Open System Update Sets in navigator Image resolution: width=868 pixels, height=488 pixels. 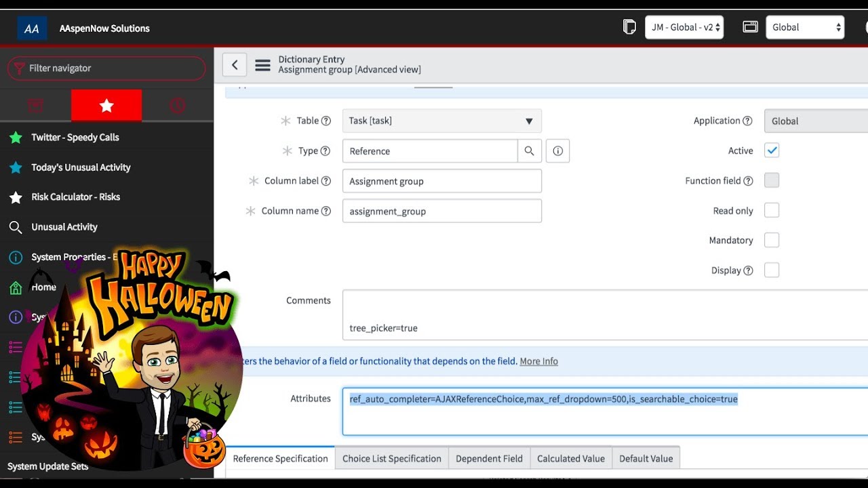pos(48,466)
